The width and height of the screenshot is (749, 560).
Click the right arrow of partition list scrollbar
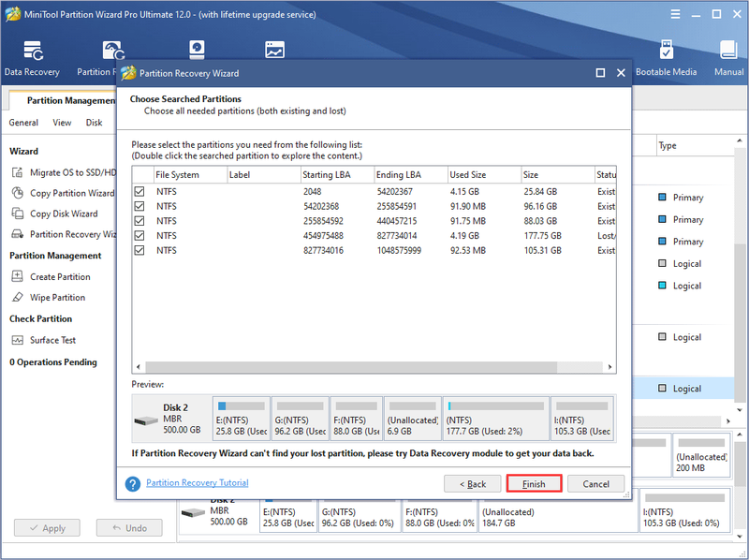point(610,367)
